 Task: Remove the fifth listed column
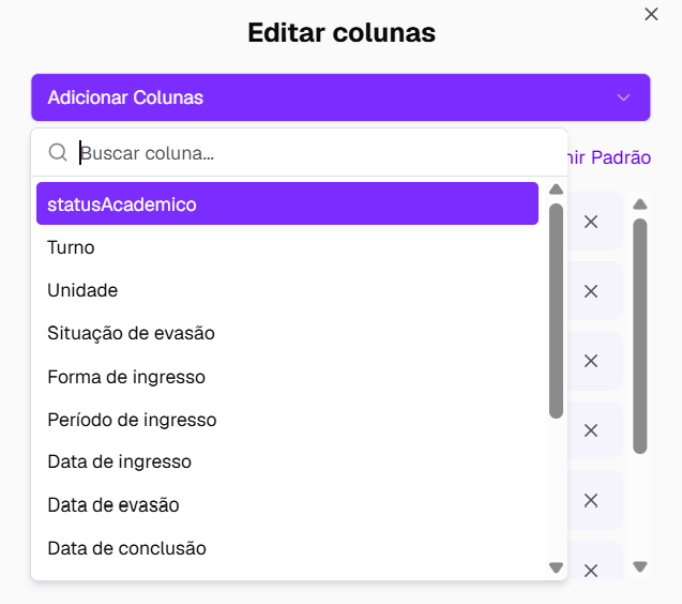(591, 501)
